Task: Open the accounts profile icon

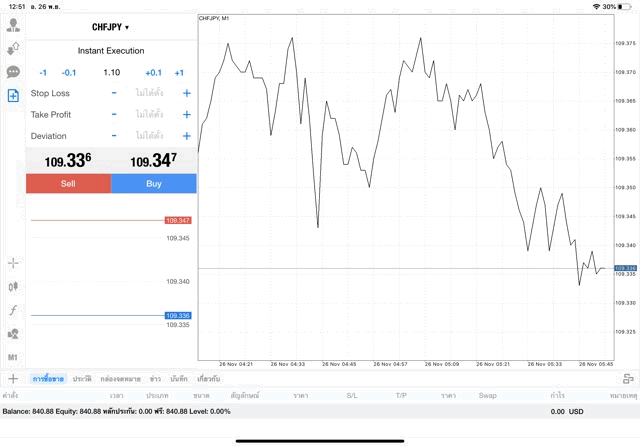Action: 13,25
